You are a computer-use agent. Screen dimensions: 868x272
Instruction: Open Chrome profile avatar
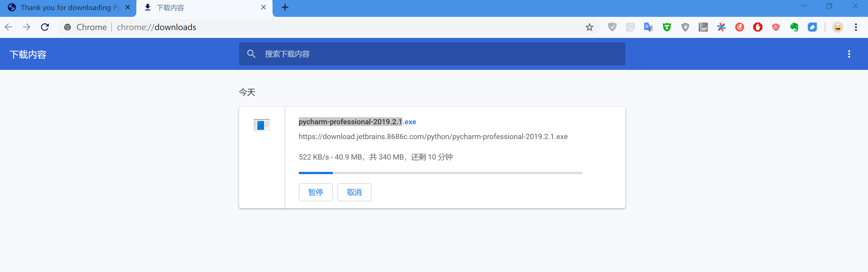pyautogui.click(x=838, y=27)
